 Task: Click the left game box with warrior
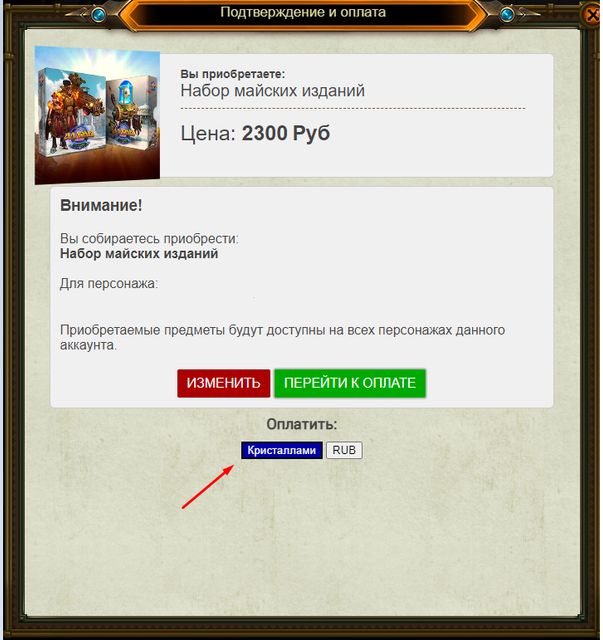71,112
